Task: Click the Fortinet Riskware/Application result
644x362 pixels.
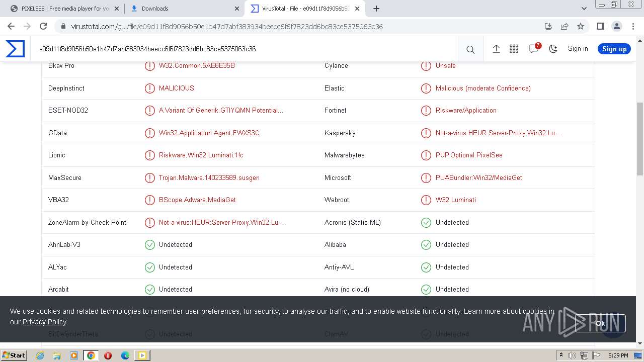Action: tap(466, 111)
